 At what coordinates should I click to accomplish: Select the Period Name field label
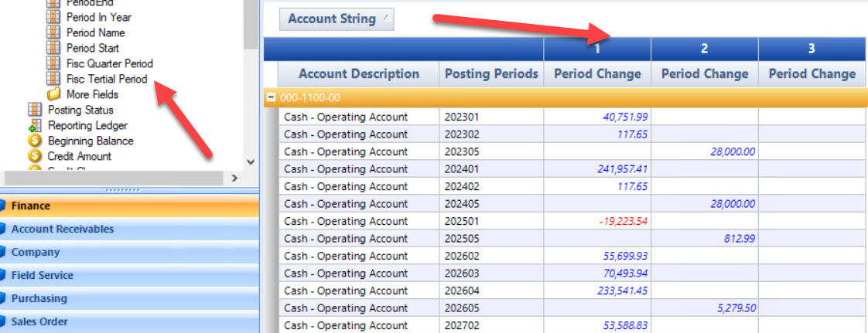tap(96, 32)
